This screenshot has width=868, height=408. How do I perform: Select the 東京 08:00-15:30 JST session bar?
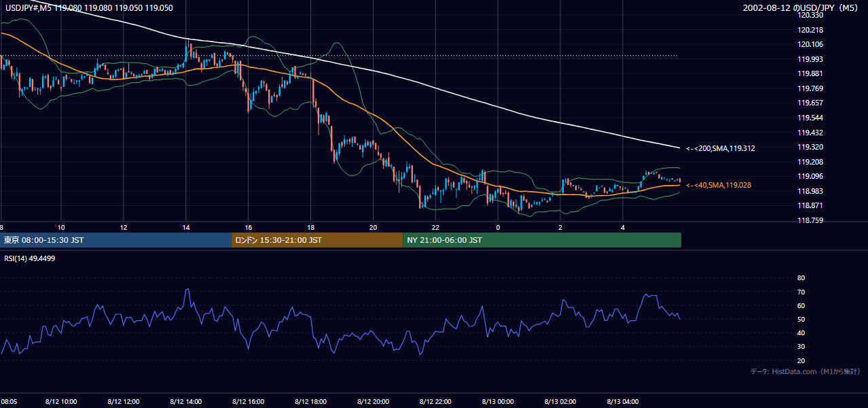pyautogui.click(x=115, y=240)
